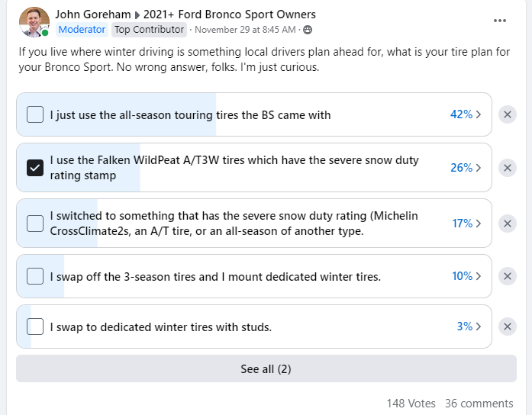The image size is (532, 415).
Task: Remove the all-season touring tires poll option
Action: [x=508, y=114]
